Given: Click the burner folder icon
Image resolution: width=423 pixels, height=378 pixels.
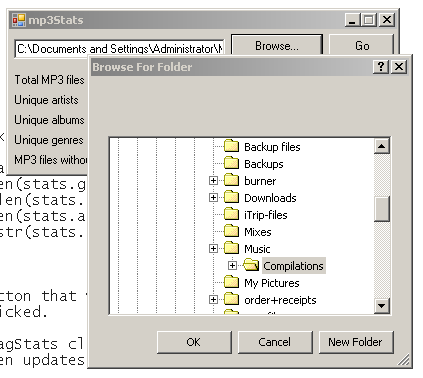Looking at the screenshot, I should 231,180.
